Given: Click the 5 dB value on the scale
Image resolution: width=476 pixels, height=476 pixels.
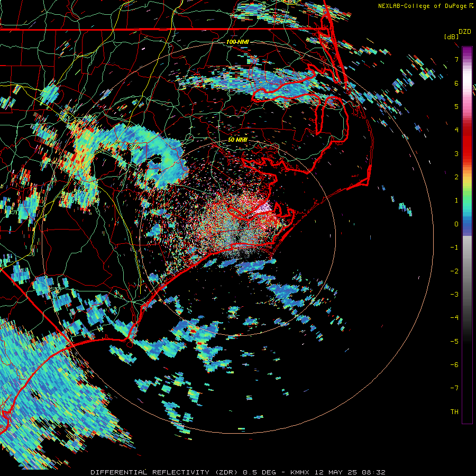Looking at the screenshot, I should click(x=456, y=106).
